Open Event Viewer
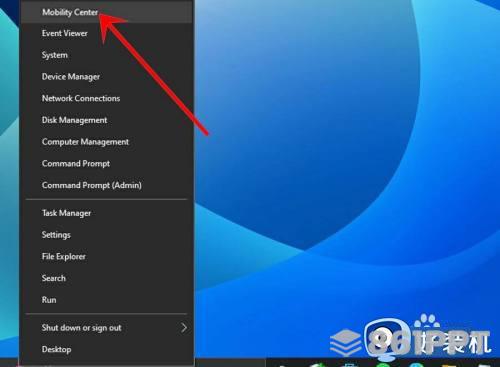Viewport: 500px width, 367px height. click(x=107, y=33)
